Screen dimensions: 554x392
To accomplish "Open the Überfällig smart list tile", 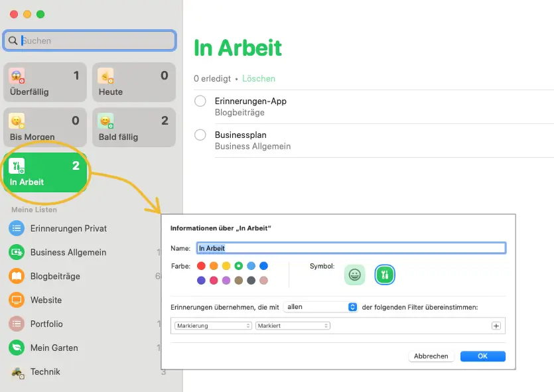I will (45, 82).
